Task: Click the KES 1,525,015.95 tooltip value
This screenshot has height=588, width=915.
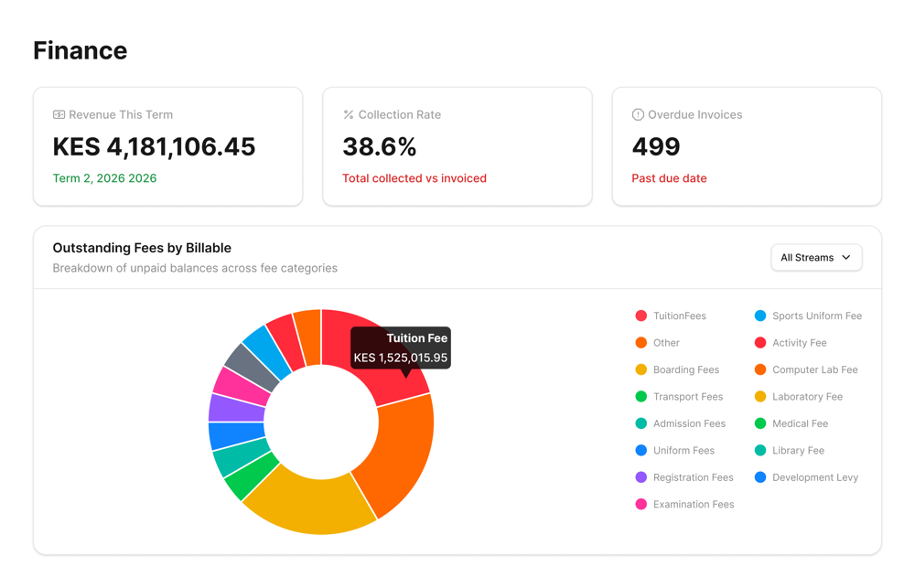Action: coord(401,358)
